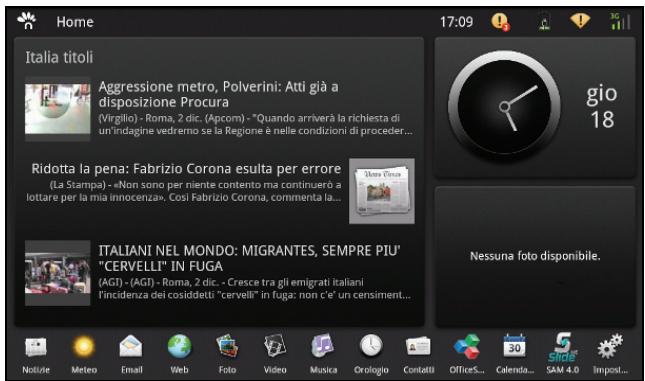645x381 pixels.
Task: Launch the Web browser globe icon
Action: (179, 346)
